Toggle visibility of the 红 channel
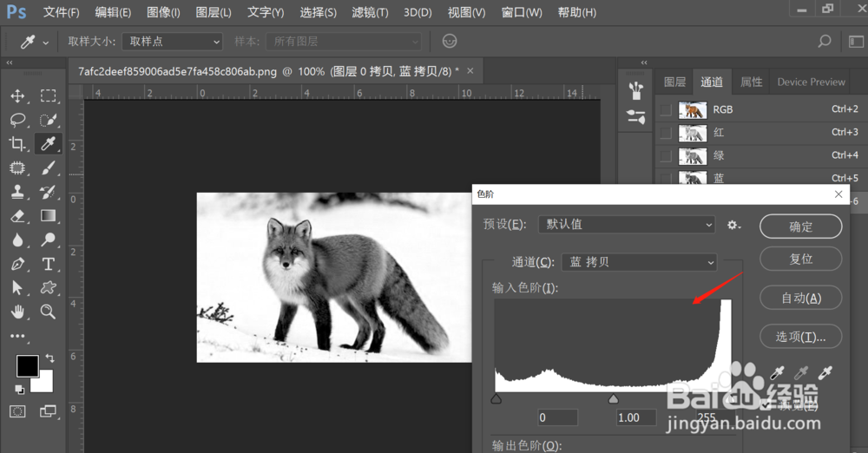868x453 pixels. 666,133
